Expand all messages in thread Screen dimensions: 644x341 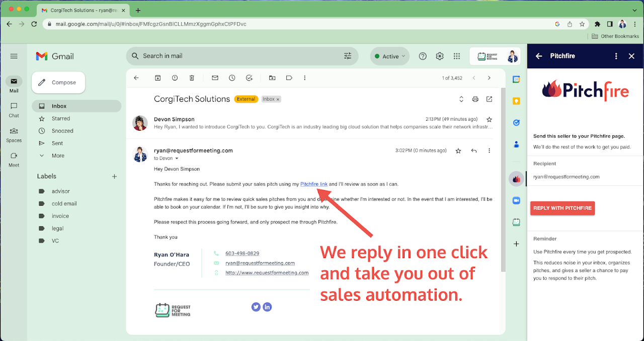click(461, 99)
